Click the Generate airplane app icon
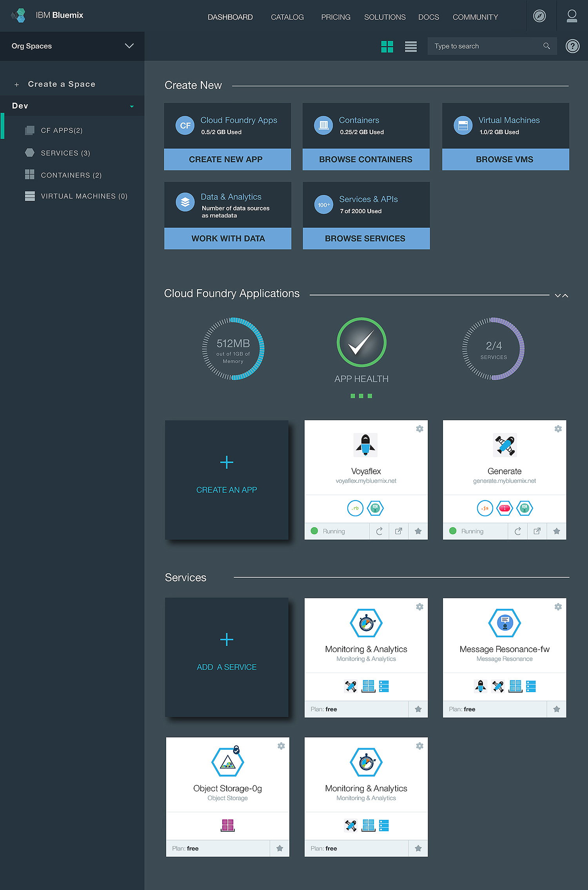The image size is (588, 890). point(505,445)
